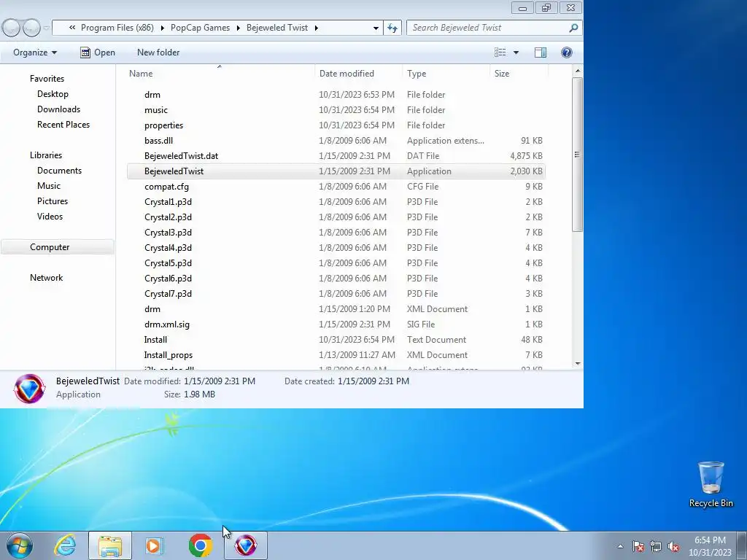The image size is (747, 560).
Task: Click the Back navigation arrow
Action: (12, 28)
